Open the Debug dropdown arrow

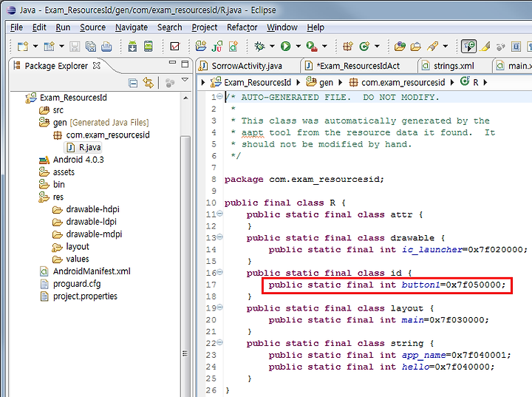[272, 46]
